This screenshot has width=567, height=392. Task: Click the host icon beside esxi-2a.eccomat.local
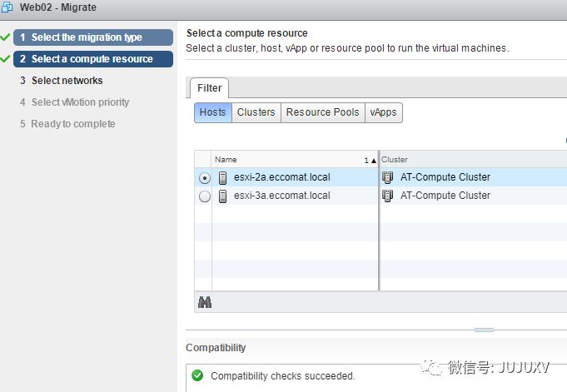click(x=223, y=177)
